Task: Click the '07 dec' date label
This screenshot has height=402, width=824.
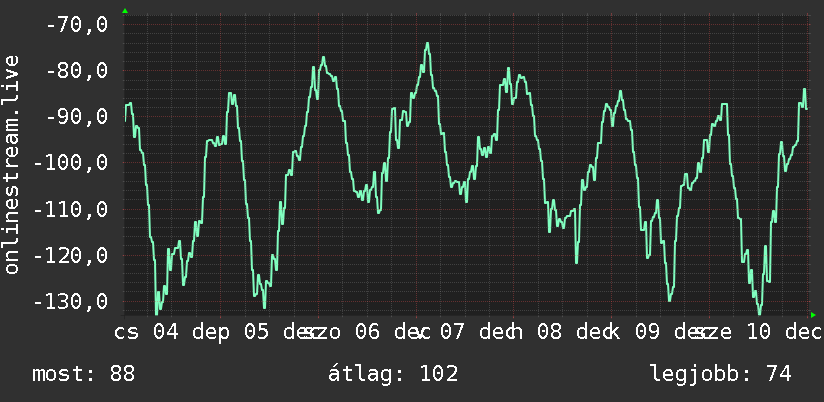Action: click(x=480, y=332)
